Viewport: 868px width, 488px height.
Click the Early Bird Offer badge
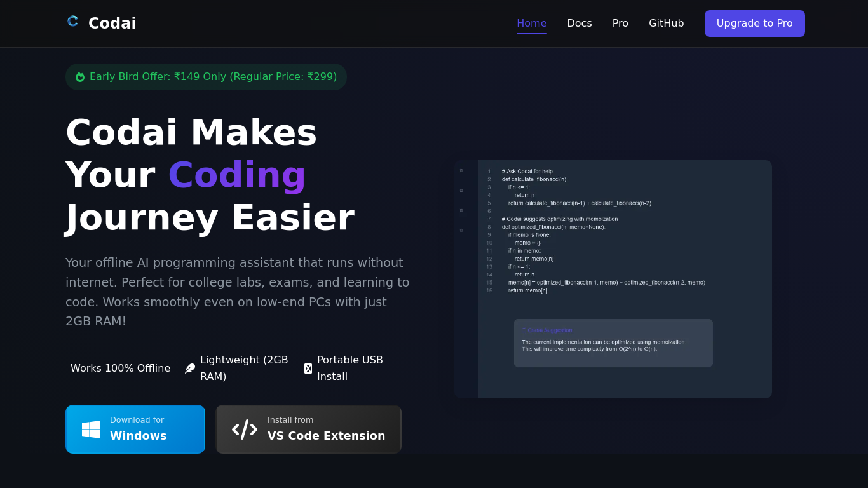(x=206, y=76)
